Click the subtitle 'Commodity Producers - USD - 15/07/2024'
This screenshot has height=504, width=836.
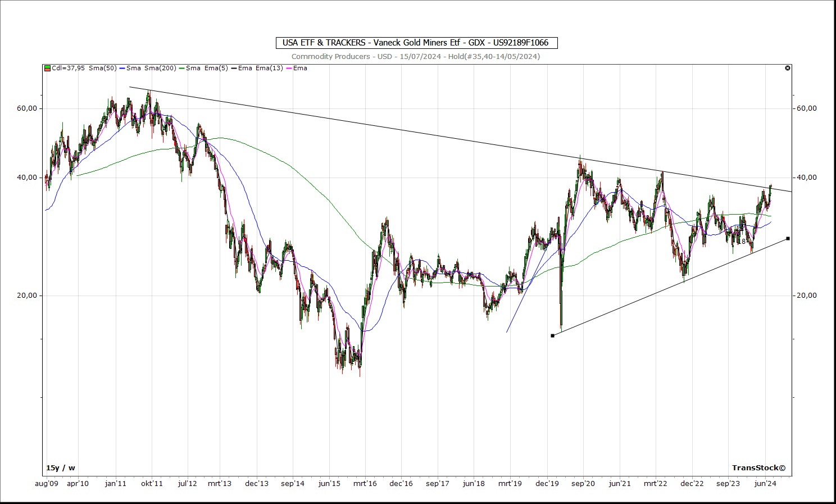367,56
